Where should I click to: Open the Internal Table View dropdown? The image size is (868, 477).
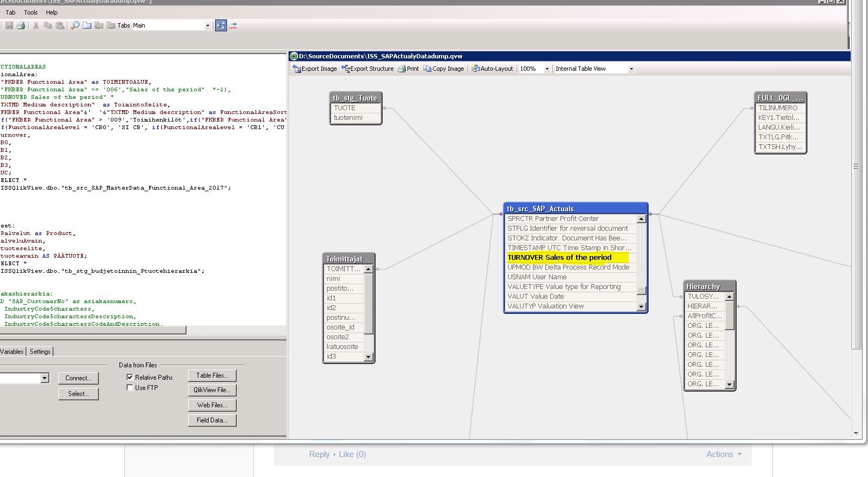(x=631, y=69)
